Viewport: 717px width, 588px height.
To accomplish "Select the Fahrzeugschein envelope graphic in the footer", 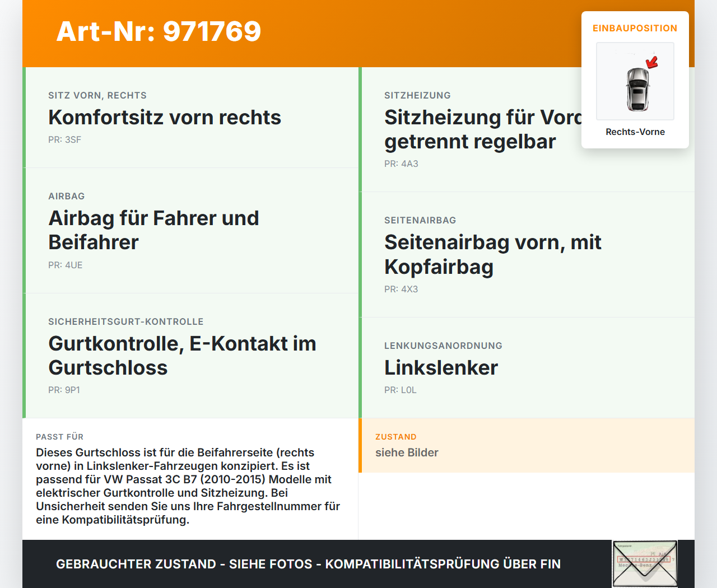I will pos(644,563).
